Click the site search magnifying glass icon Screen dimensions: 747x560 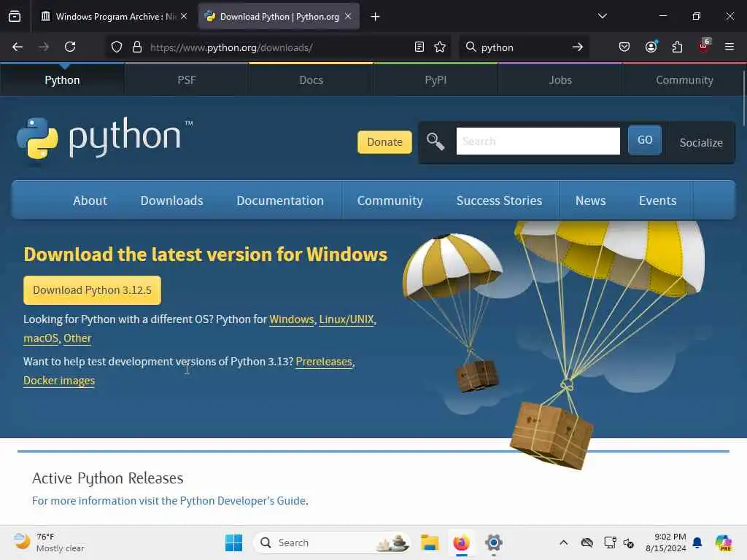(436, 141)
